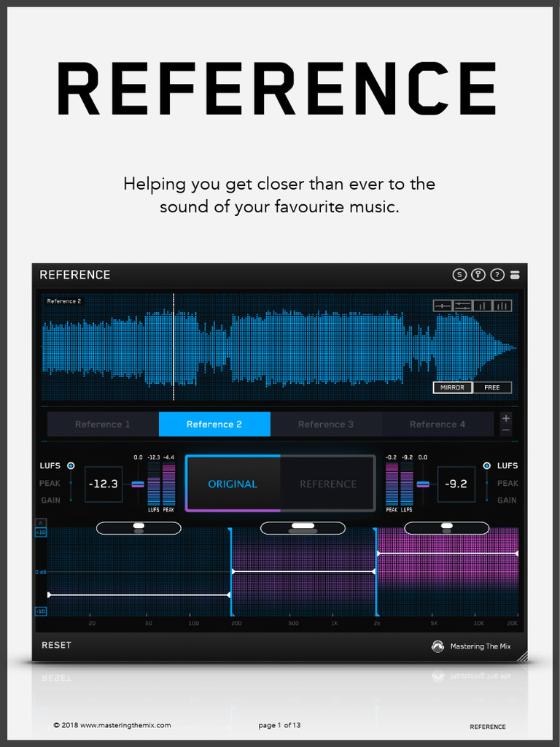Click the right PEAK level meter
560x747 pixels.
pos(392,484)
